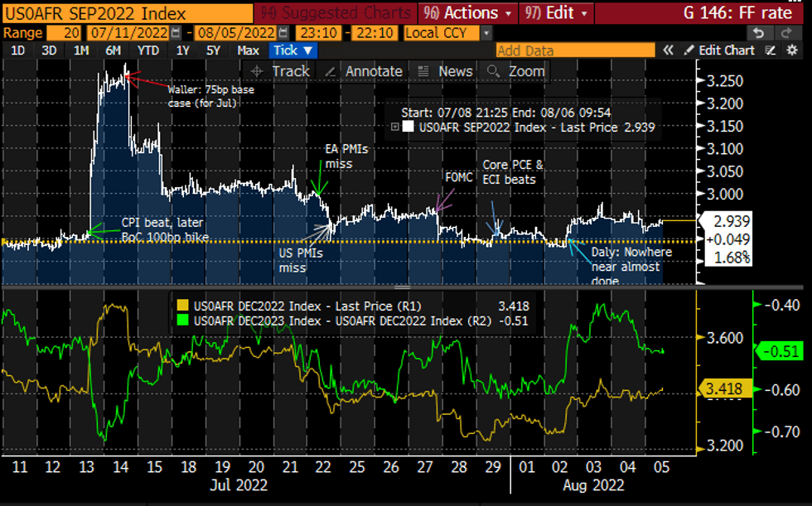The height and width of the screenshot is (506, 812).
Task: Click the Add Data input field
Action: 572,51
